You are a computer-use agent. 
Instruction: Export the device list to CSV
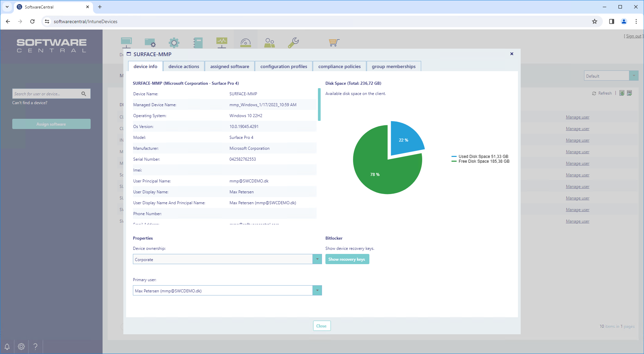pos(629,93)
